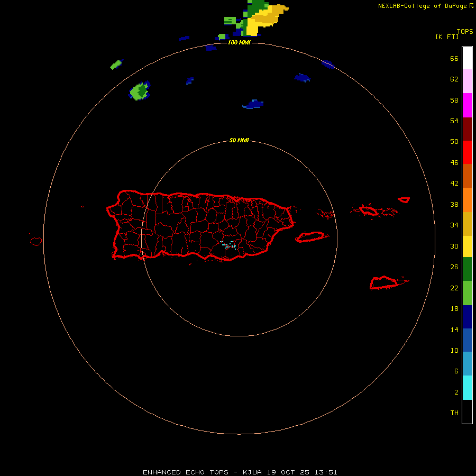Click the legend value 18
This screenshot has height=476, width=476.
coord(454,309)
